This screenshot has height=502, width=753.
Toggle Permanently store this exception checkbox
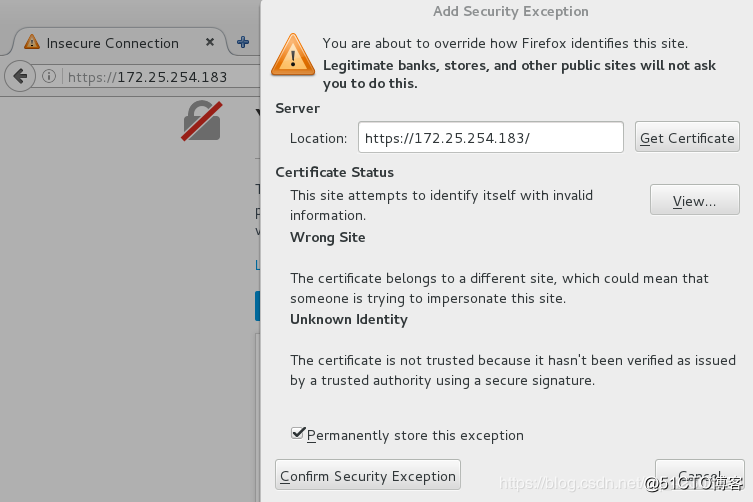[298, 434]
